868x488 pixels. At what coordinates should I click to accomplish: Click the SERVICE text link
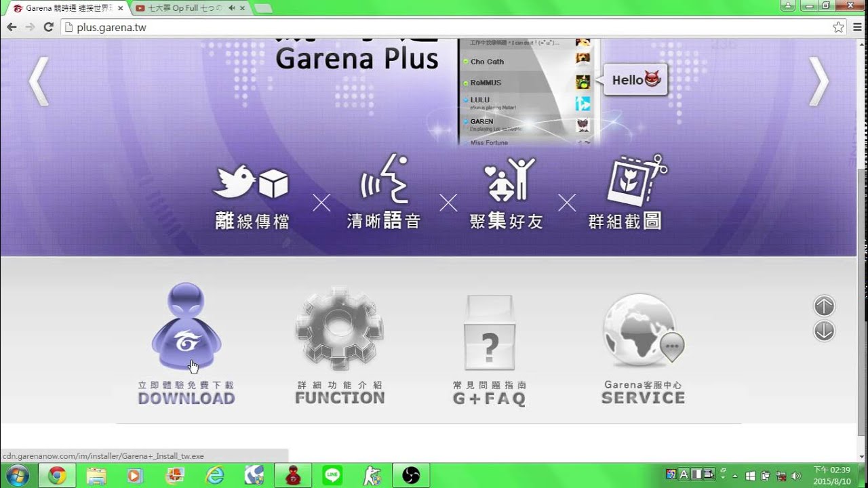643,399
